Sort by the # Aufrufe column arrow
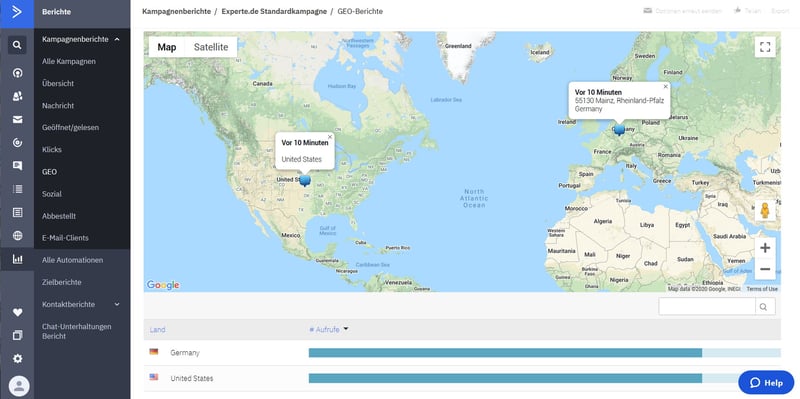This screenshot has width=800, height=399. (x=346, y=329)
